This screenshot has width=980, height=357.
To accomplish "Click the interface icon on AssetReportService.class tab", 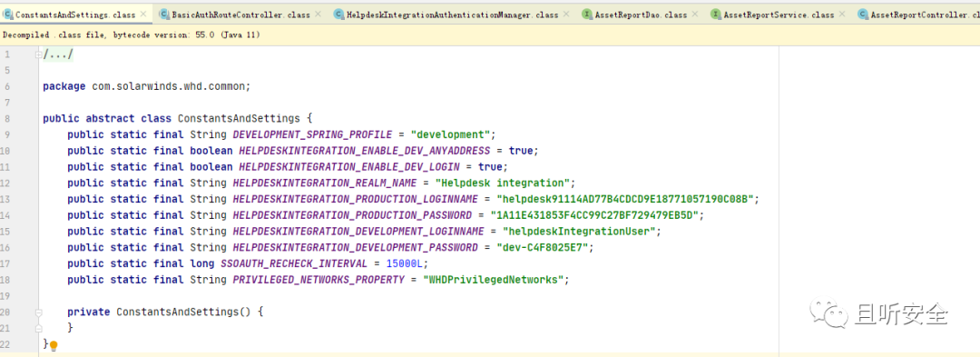I will tap(716, 15).
